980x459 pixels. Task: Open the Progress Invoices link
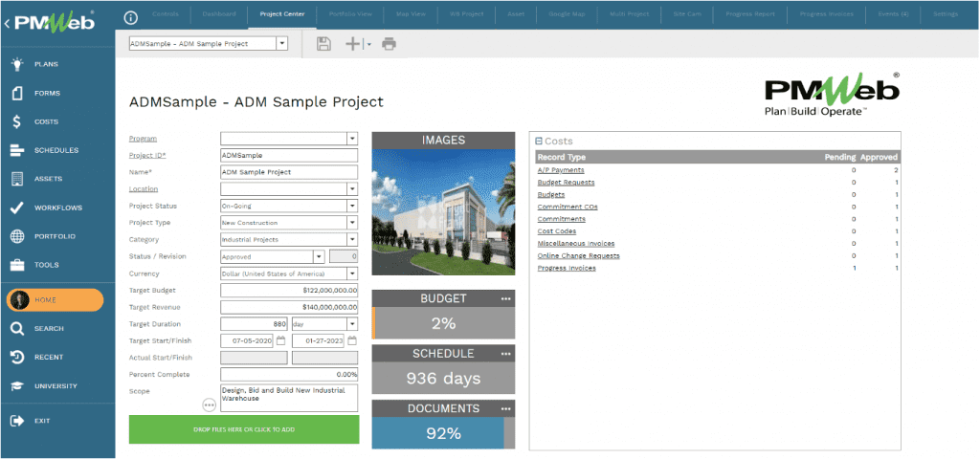click(567, 268)
